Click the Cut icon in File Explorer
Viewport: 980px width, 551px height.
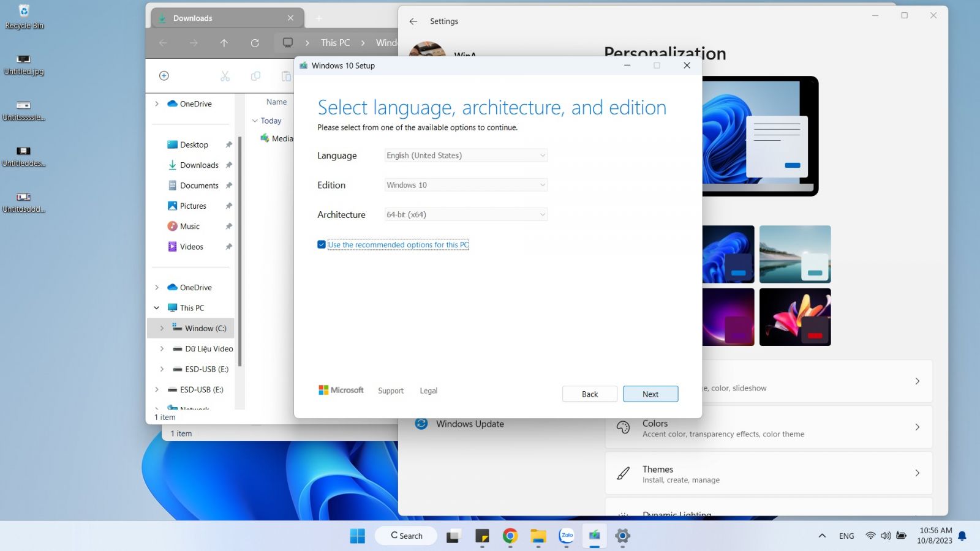coord(225,76)
